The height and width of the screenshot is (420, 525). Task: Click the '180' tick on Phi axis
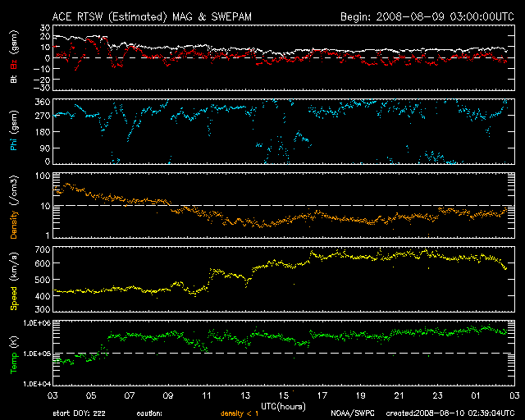(x=43, y=132)
